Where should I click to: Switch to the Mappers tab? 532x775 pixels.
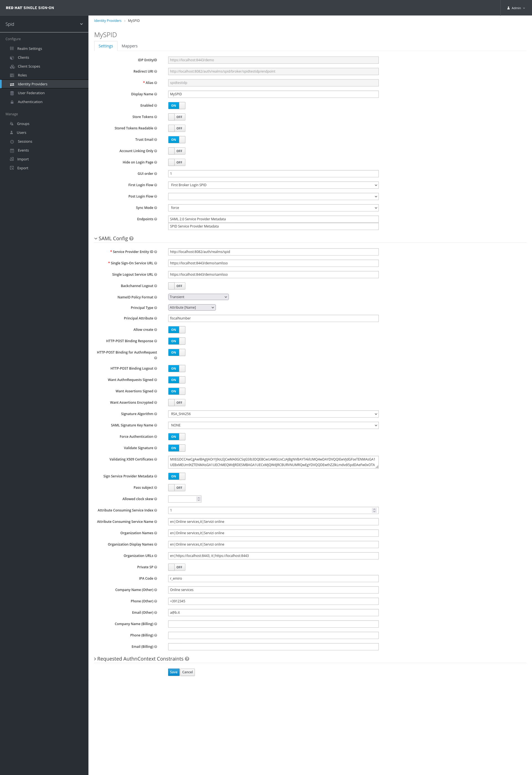pyautogui.click(x=131, y=45)
